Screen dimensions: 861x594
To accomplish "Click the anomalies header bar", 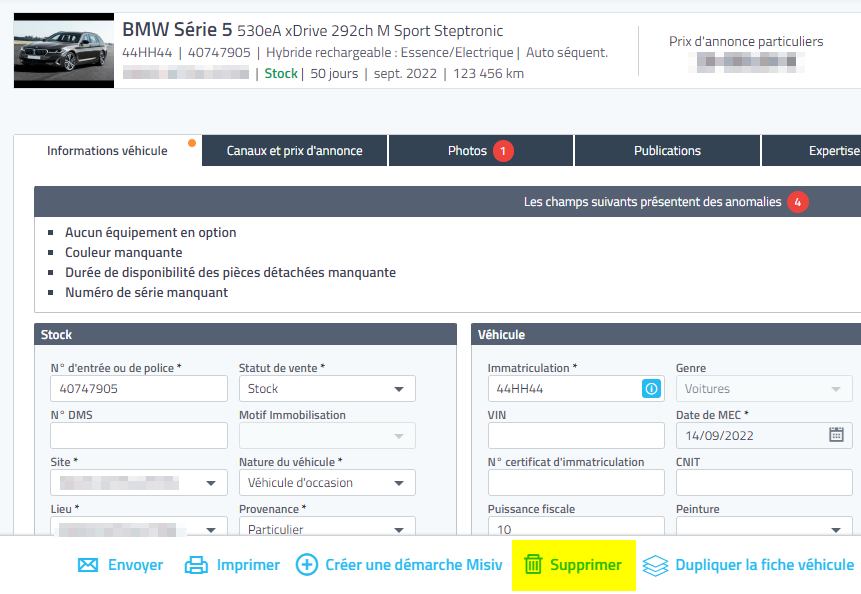I will point(448,202).
